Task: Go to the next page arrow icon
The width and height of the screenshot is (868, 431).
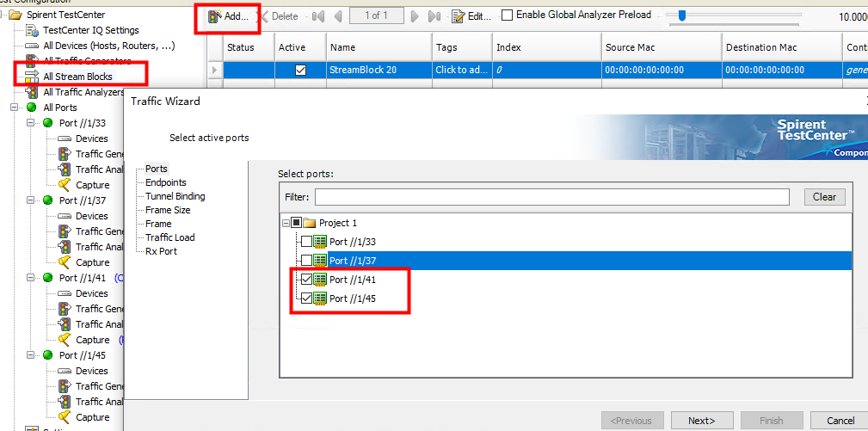Action: point(415,16)
